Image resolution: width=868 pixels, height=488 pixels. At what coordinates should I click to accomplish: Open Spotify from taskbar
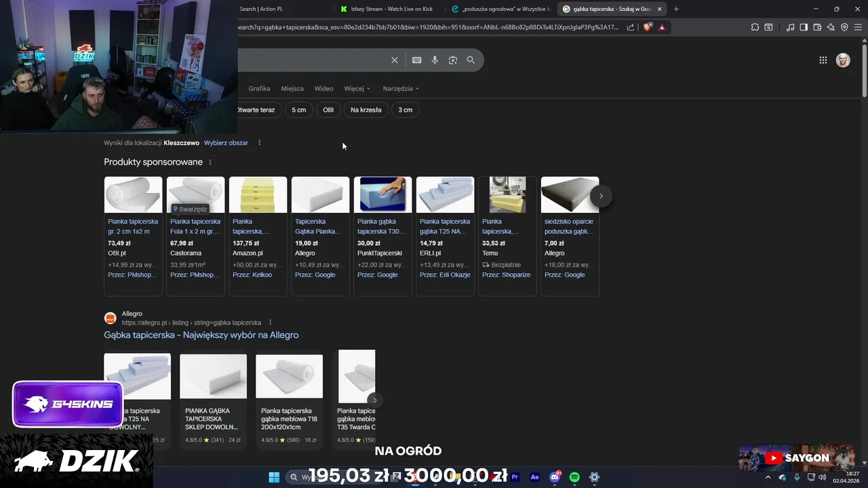[574, 477]
